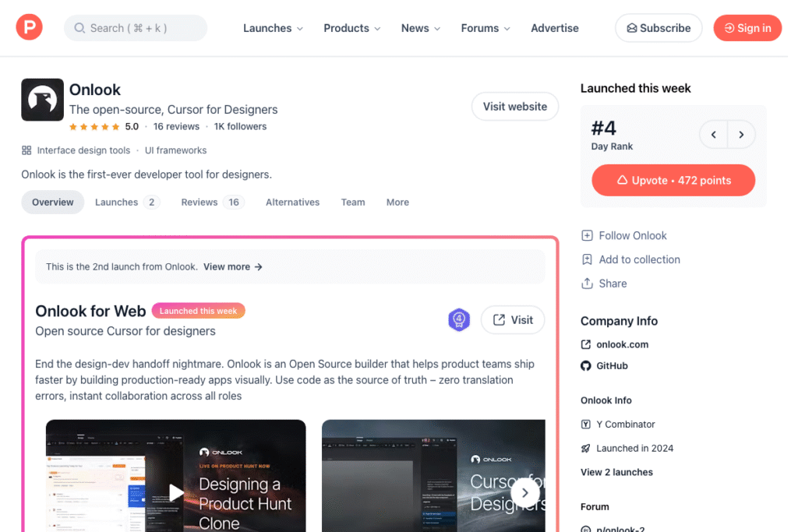Switch to the Reviews tab

(199, 202)
